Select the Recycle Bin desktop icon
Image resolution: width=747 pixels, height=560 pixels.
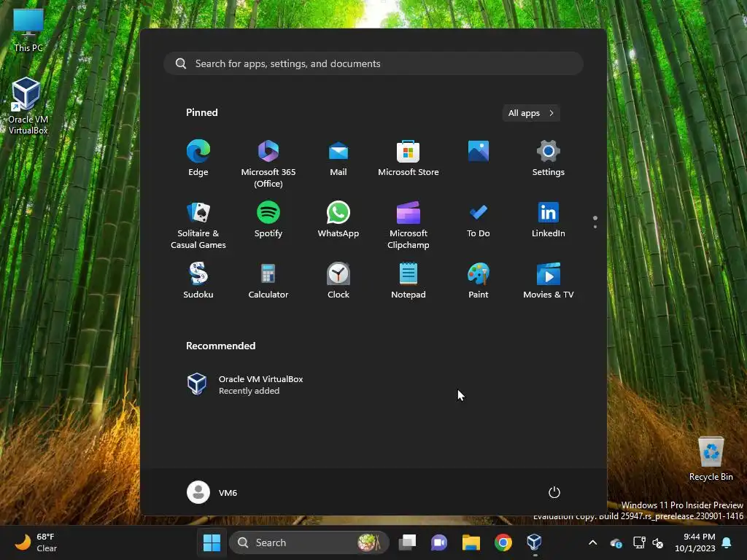tap(711, 459)
